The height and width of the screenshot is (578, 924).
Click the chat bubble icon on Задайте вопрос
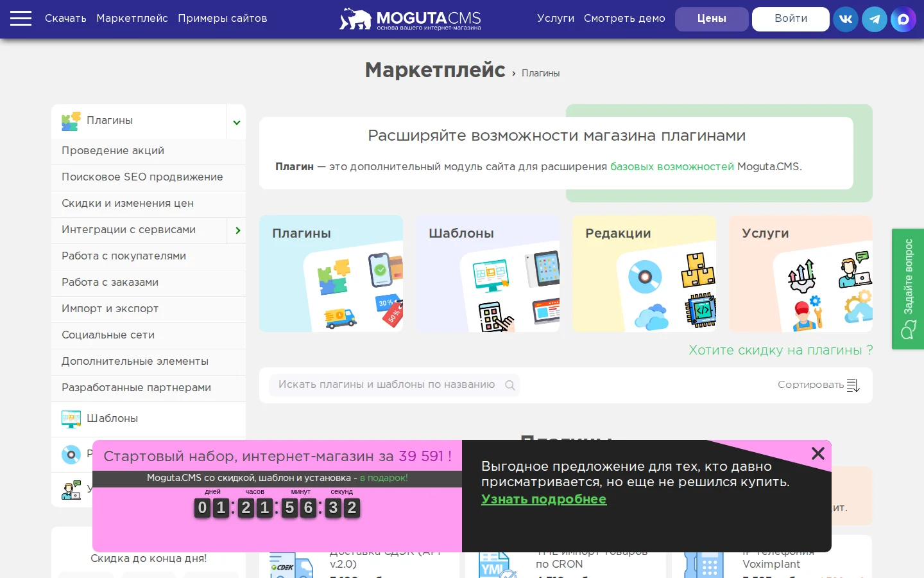[909, 331]
